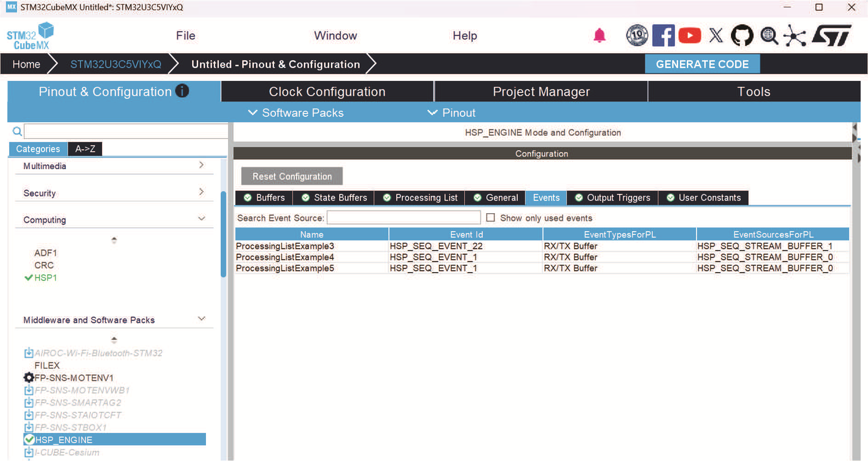Switch to Clock Configuration tab
This screenshot has width=868, height=461.
pyautogui.click(x=327, y=91)
